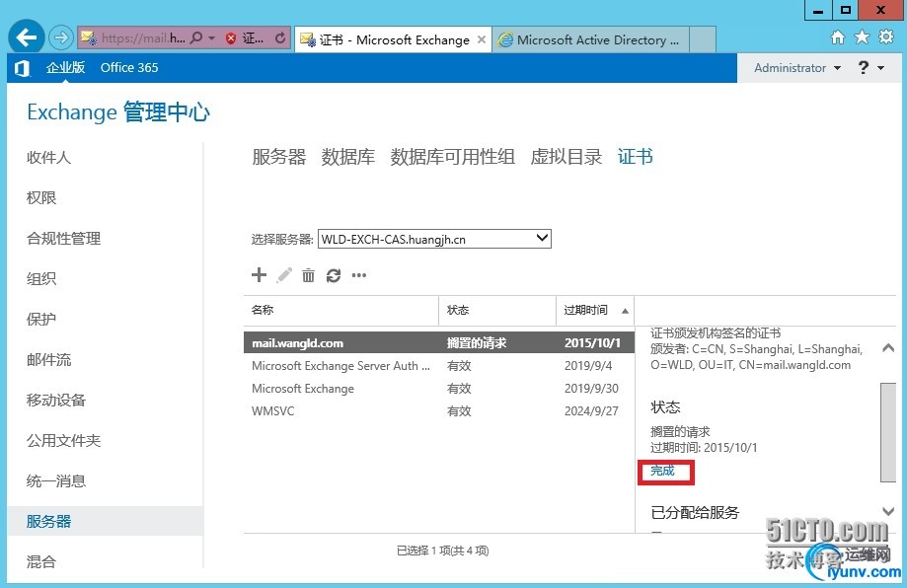Click the details pane vertical scrollbar
This screenshot has height=588, width=907.
(x=888, y=432)
